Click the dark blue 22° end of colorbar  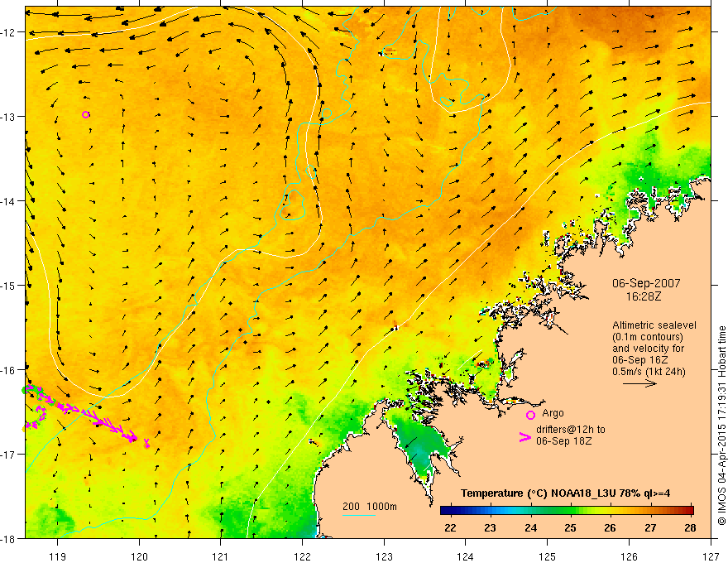click(x=444, y=511)
